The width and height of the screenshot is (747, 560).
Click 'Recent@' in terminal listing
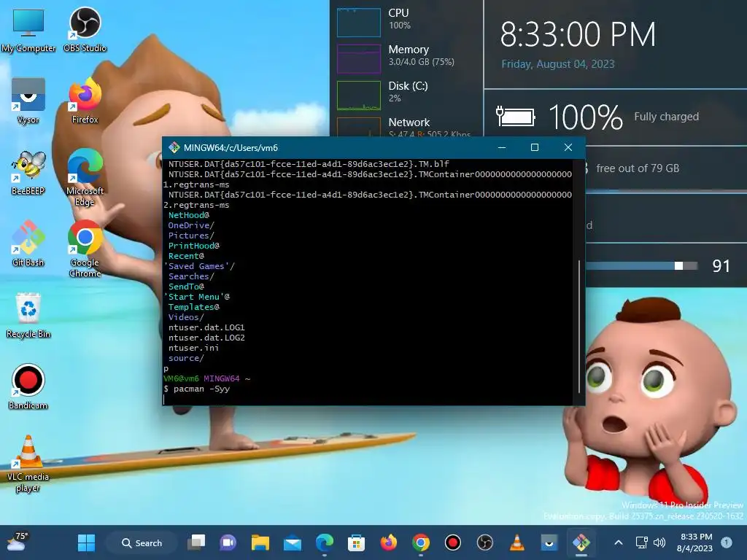point(186,256)
